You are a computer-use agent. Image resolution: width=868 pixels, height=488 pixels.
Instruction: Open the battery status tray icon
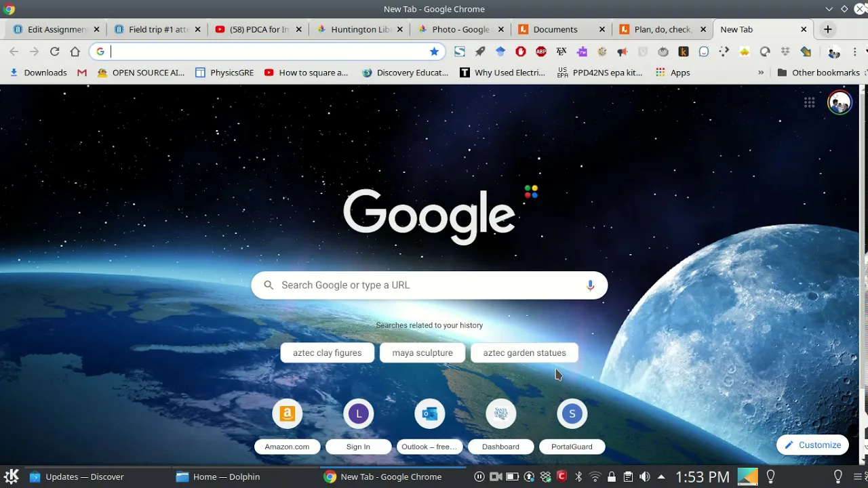tap(513, 476)
